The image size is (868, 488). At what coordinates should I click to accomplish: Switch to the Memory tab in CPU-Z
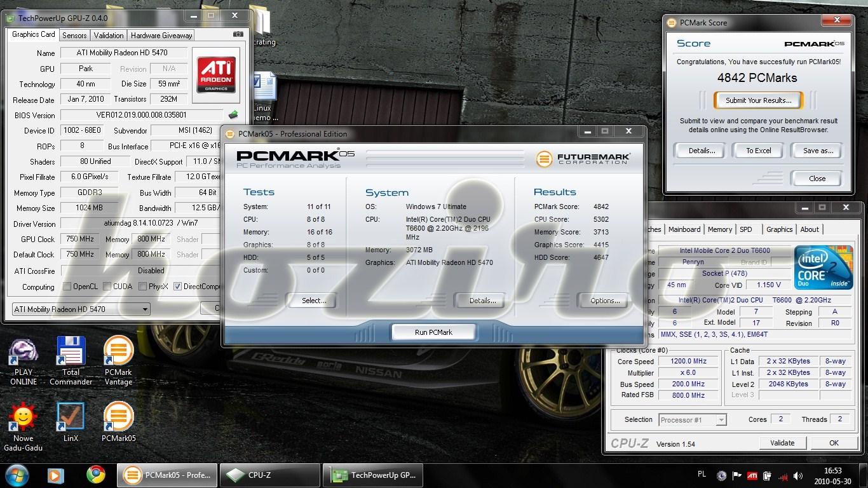point(720,229)
